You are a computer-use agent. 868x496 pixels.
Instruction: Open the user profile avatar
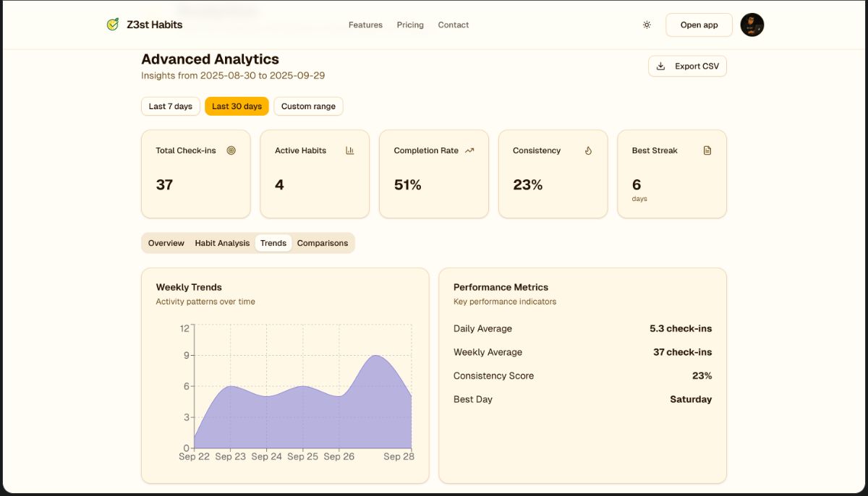click(752, 25)
